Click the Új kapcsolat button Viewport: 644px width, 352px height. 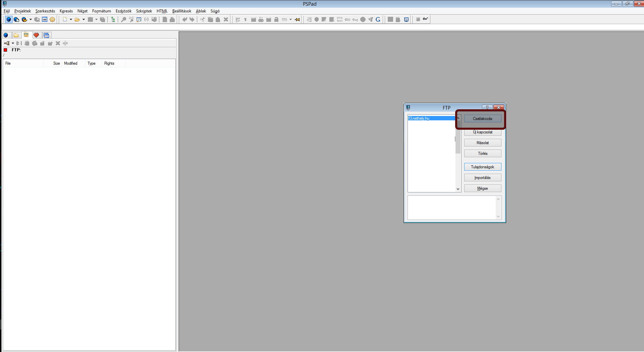(x=482, y=132)
